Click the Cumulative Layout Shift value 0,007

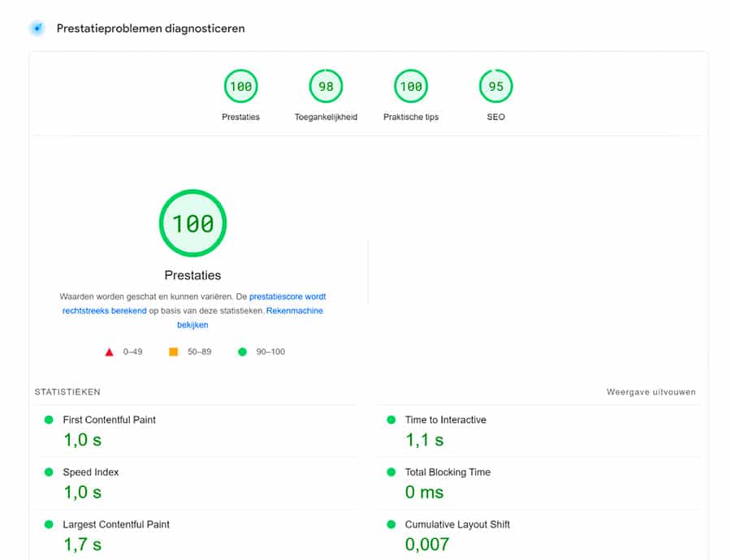point(427,545)
